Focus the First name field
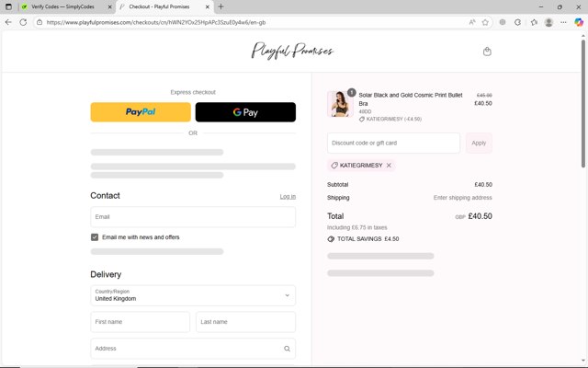The height and width of the screenshot is (368, 588). coord(140,322)
